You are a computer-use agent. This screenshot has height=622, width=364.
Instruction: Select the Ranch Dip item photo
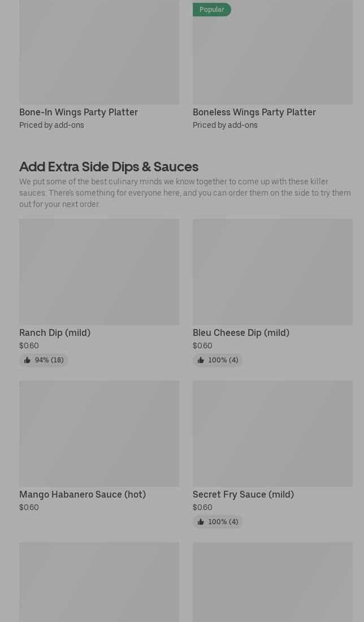[x=99, y=272]
